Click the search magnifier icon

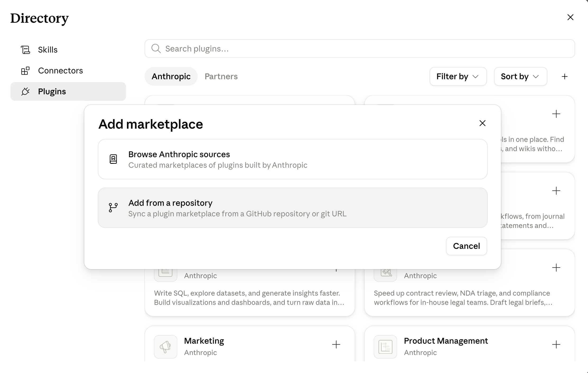point(156,49)
